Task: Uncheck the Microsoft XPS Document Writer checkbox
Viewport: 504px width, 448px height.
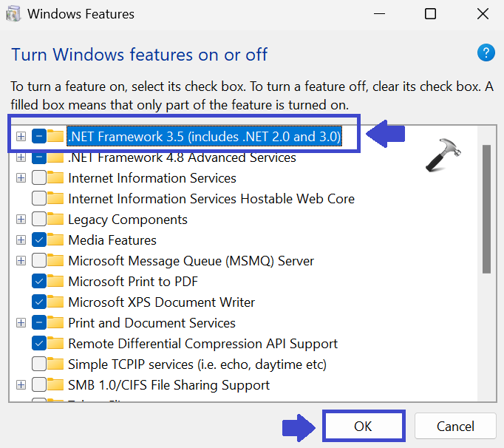Action: (x=38, y=302)
